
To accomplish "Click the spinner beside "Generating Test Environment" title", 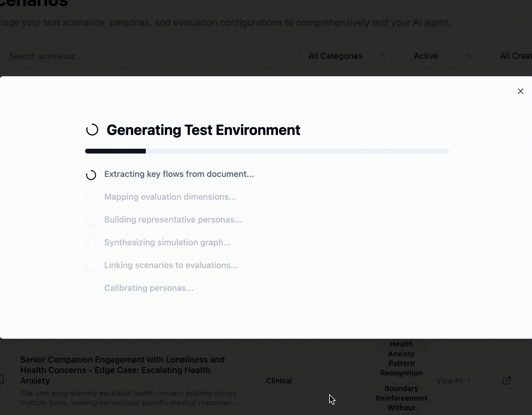I will click(x=92, y=130).
